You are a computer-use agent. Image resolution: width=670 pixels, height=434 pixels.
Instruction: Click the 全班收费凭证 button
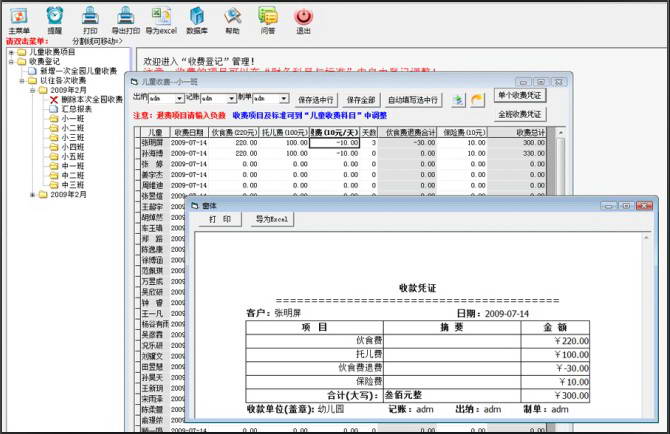click(x=520, y=114)
